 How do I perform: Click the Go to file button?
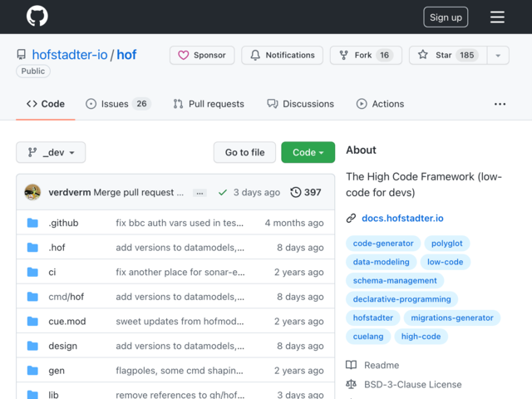point(244,152)
